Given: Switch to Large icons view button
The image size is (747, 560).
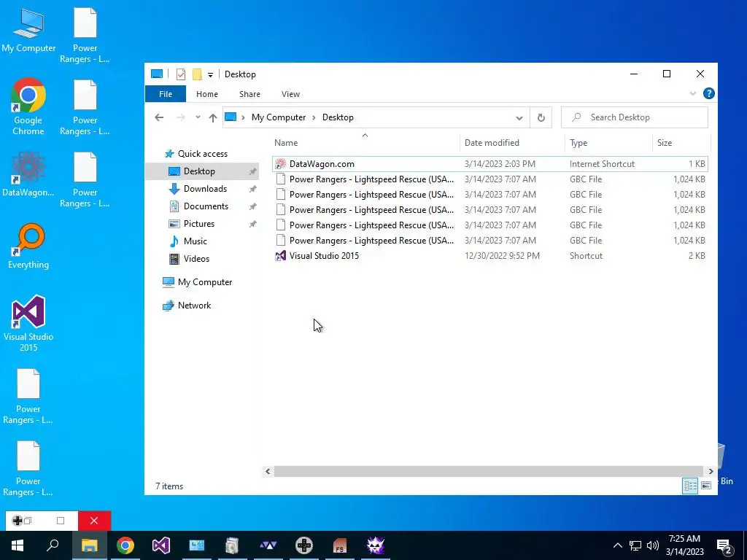Looking at the screenshot, I should [x=706, y=486].
